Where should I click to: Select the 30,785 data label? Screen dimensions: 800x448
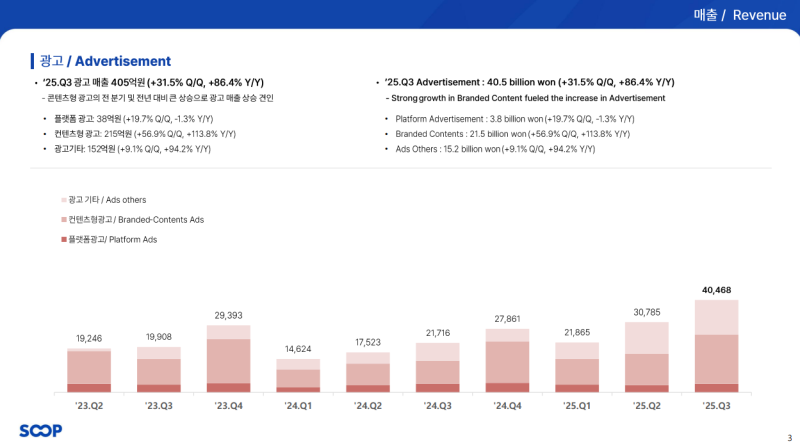coord(645,312)
